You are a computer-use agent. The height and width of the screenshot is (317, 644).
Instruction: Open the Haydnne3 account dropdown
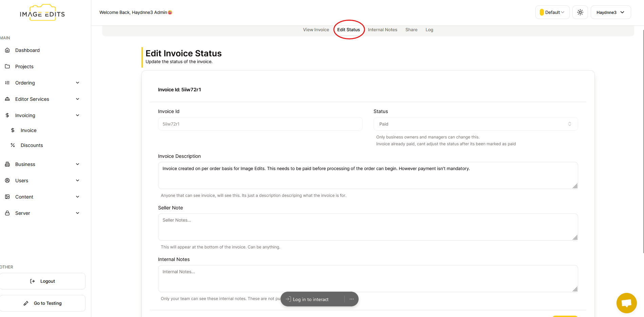pos(610,12)
